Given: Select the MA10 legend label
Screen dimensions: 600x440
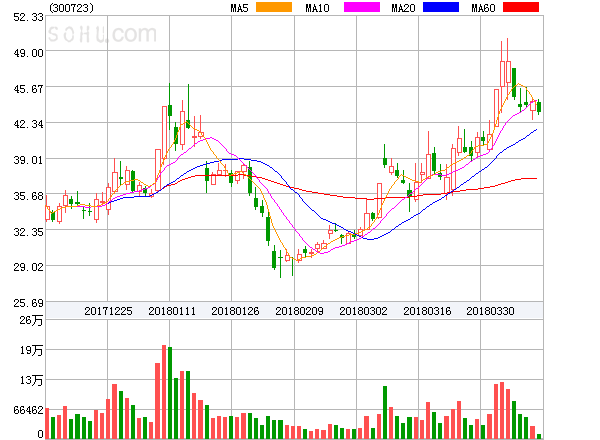Looking at the screenshot, I should pos(317,8).
